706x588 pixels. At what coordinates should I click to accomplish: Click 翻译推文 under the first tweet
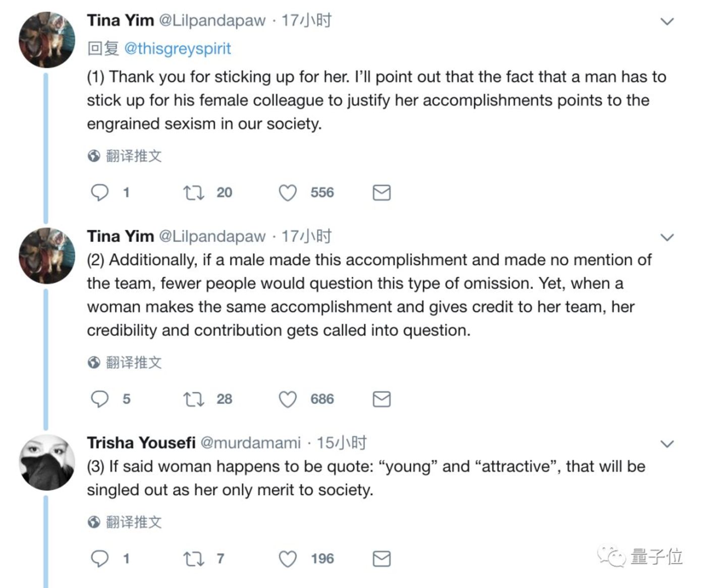pyautogui.click(x=133, y=156)
